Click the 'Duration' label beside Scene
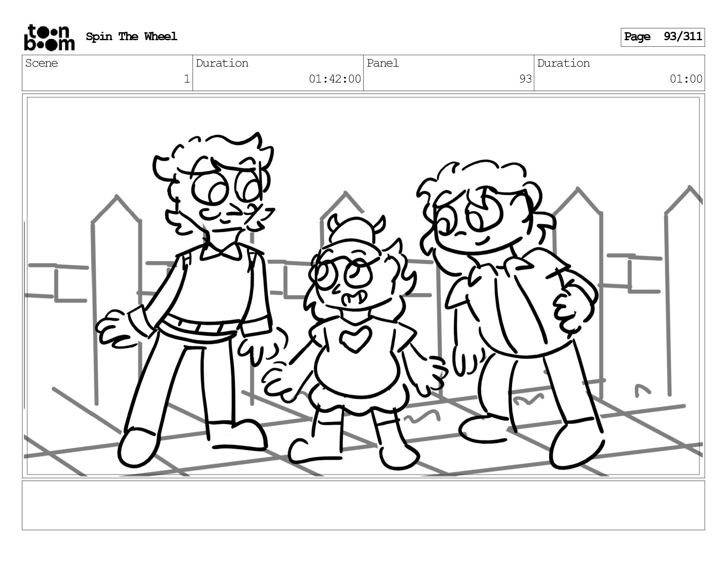The height and width of the screenshot is (563, 728). (x=222, y=63)
